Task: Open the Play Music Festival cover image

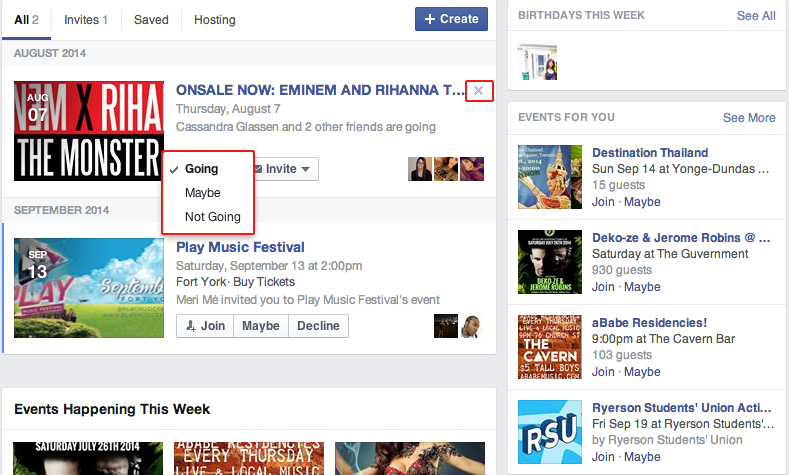Action: click(x=89, y=288)
